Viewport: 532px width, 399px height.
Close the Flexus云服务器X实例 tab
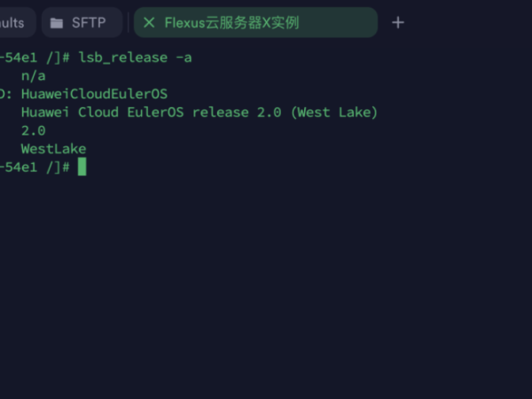tap(149, 22)
